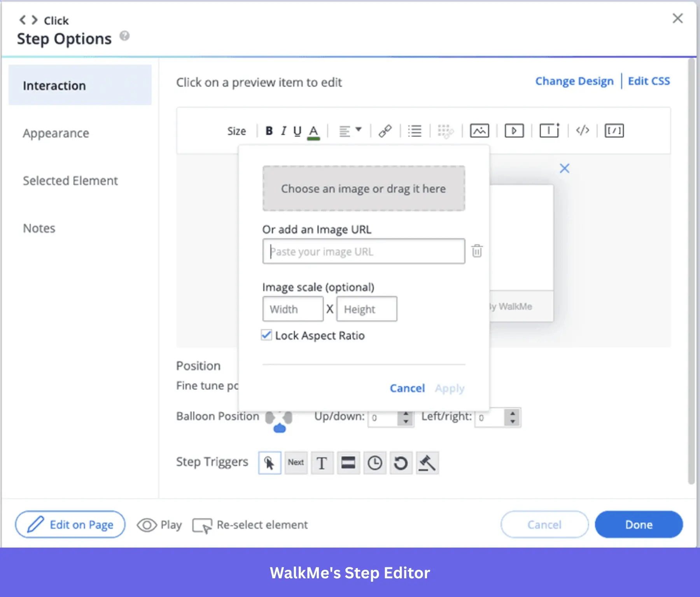Viewport: 700px width, 597px height.
Task: Click the insert video icon
Action: tap(514, 131)
